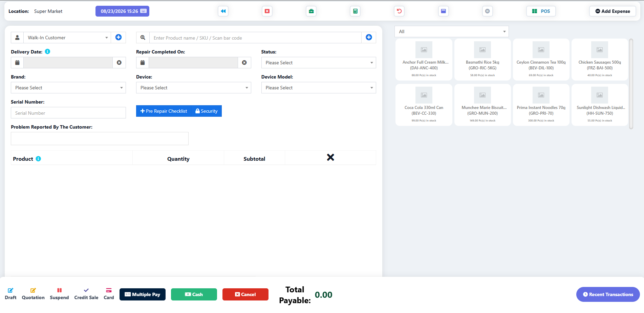Viewport: 644px width, 313px height.
Task: Select the Coca Cola 330ml Can product
Action: 424,105
